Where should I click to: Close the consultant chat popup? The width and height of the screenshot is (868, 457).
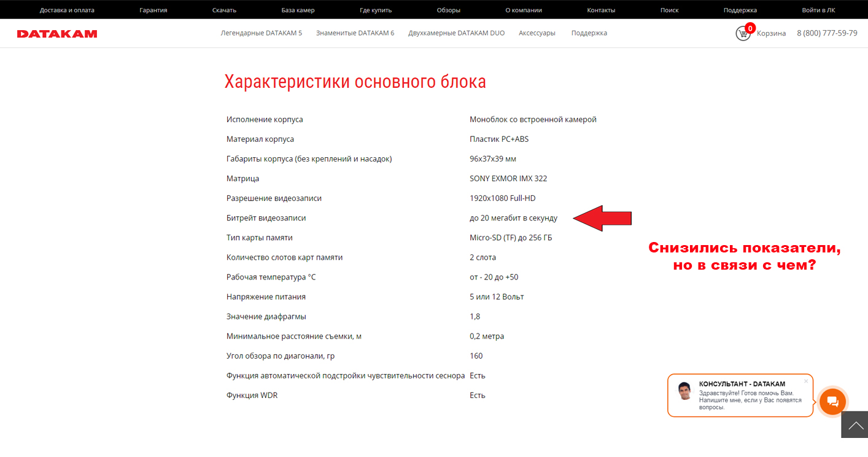[x=806, y=381]
